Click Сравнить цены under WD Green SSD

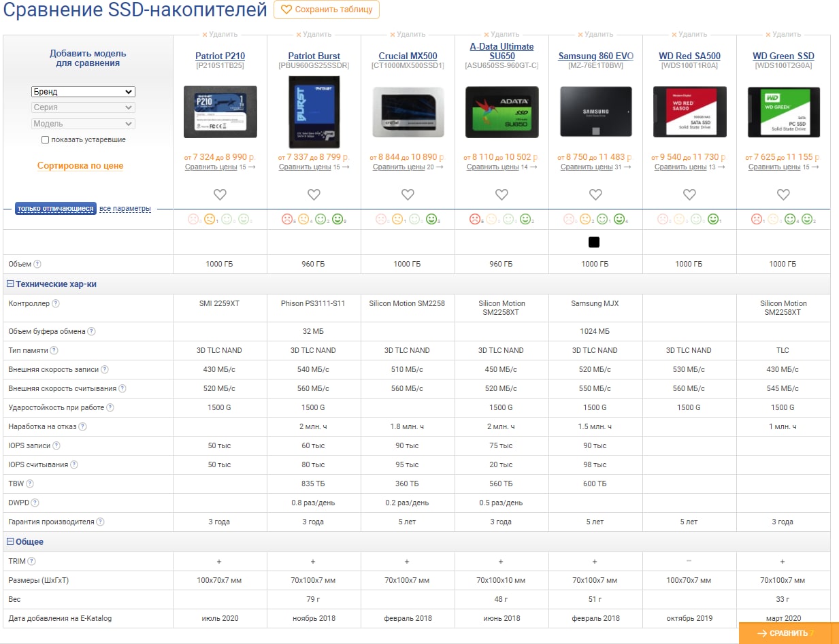tap(774, 167)
